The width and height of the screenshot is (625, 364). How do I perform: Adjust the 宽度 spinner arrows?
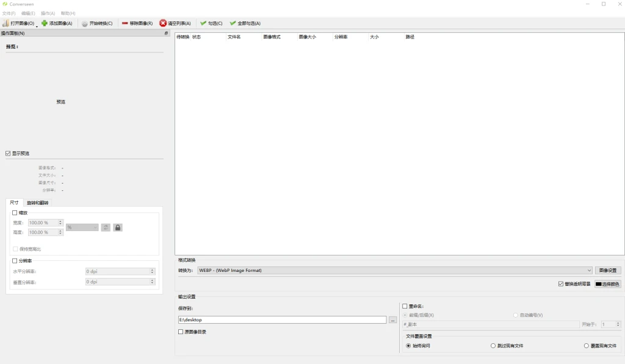click(x=60, y=223)
